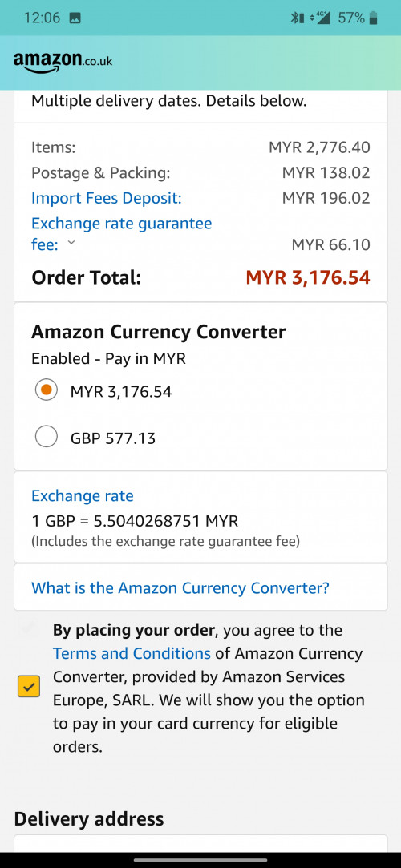
Task: Tap the Amazon.co.uk logo
Action: click(x=63, y=62)
